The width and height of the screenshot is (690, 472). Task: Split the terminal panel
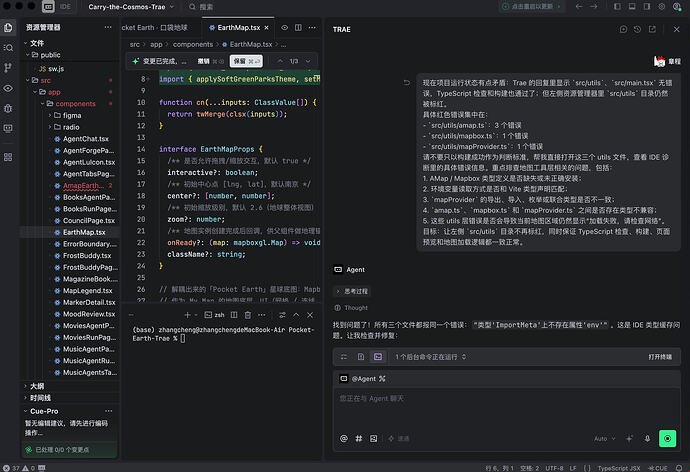click(x=234, y=315)
